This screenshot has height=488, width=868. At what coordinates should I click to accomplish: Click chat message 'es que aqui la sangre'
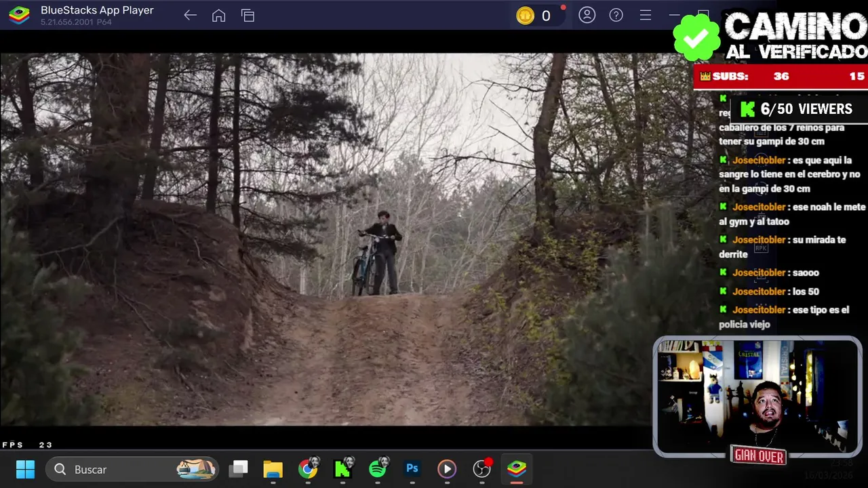click(x=789, y=175)
